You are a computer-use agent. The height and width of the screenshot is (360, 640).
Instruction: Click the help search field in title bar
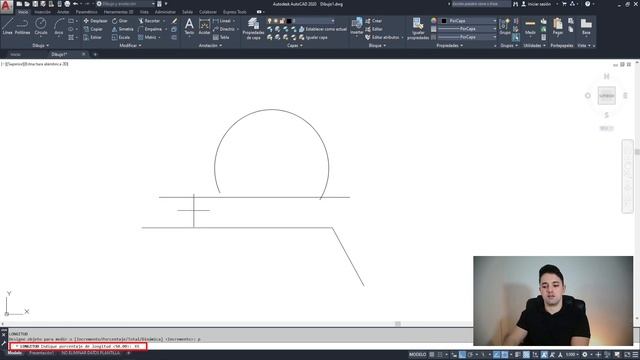(x=481, y=4)
